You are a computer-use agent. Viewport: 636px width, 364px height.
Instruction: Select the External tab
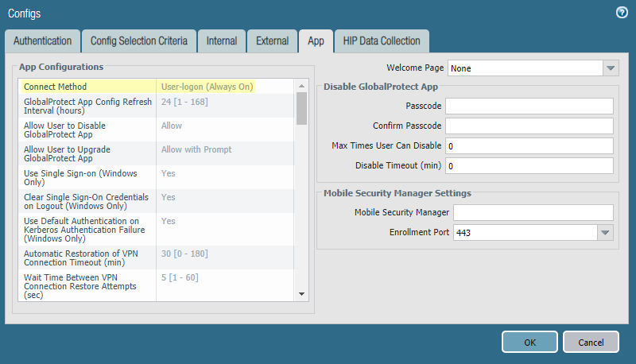tap(272, 41)
